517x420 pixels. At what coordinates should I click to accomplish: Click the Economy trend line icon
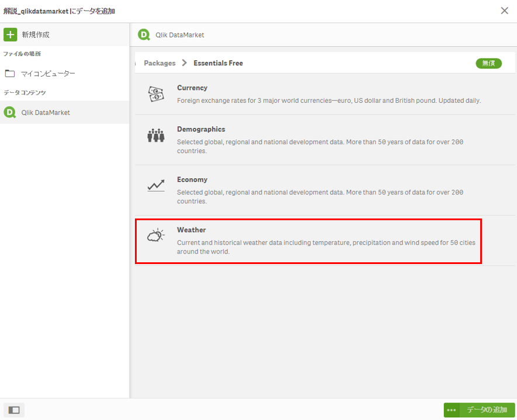coord(155,186)
